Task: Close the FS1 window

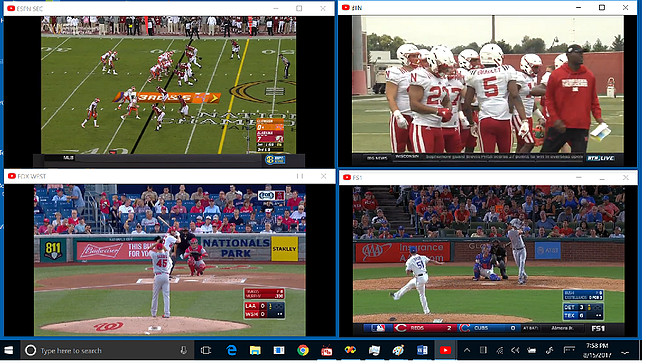Action: [x=625, y=177]
